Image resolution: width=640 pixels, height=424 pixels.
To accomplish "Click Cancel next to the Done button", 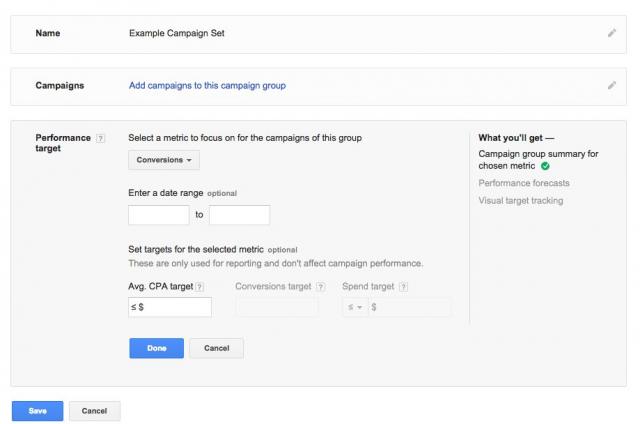I will [216, 348].
